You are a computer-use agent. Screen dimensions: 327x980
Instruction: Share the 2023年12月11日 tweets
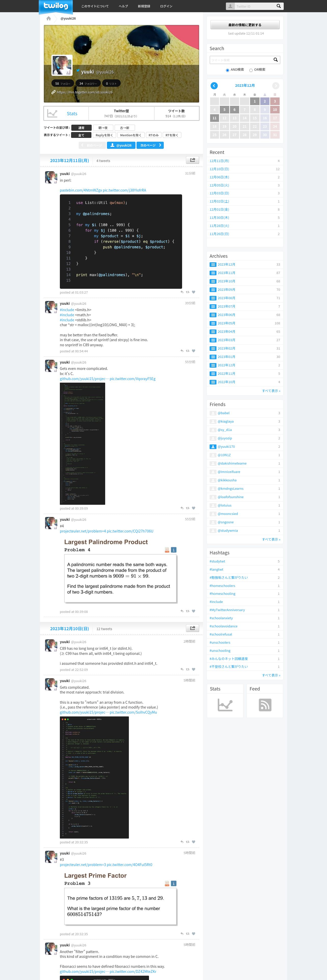(192, 160)
